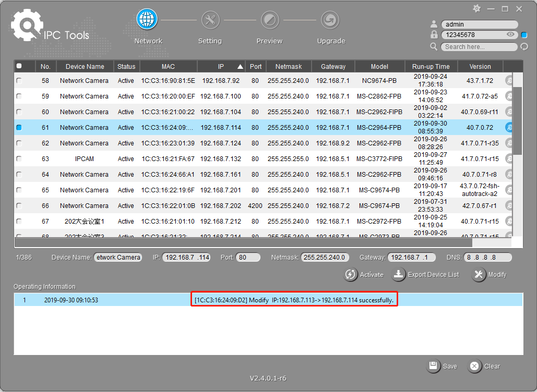Click the Export Device List icon
This screenshot has width=537, height=392.
click(399, 274)
